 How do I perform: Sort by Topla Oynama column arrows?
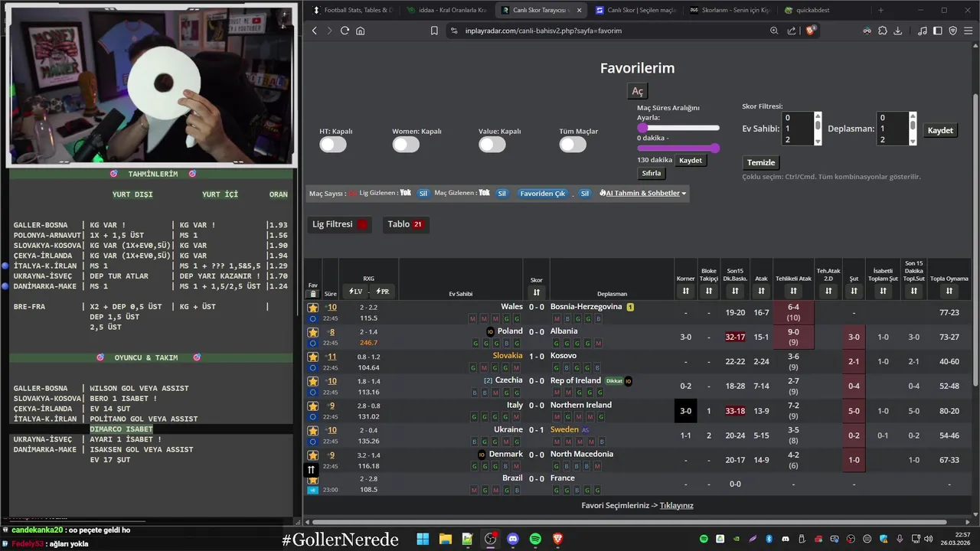(x=949, y=292)
